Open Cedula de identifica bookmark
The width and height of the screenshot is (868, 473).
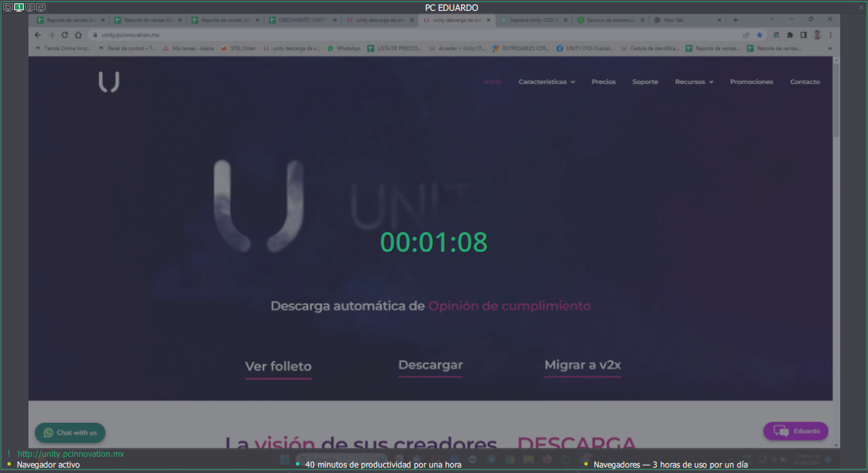coord(650,48)
